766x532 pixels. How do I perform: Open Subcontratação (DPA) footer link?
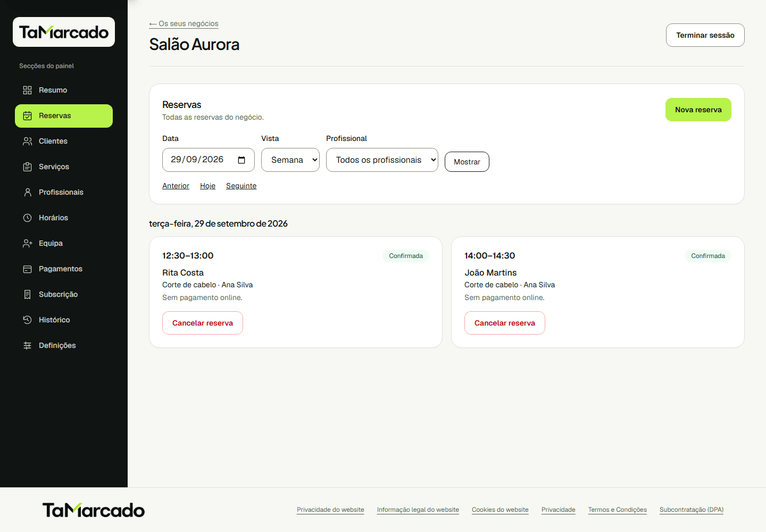692,510
